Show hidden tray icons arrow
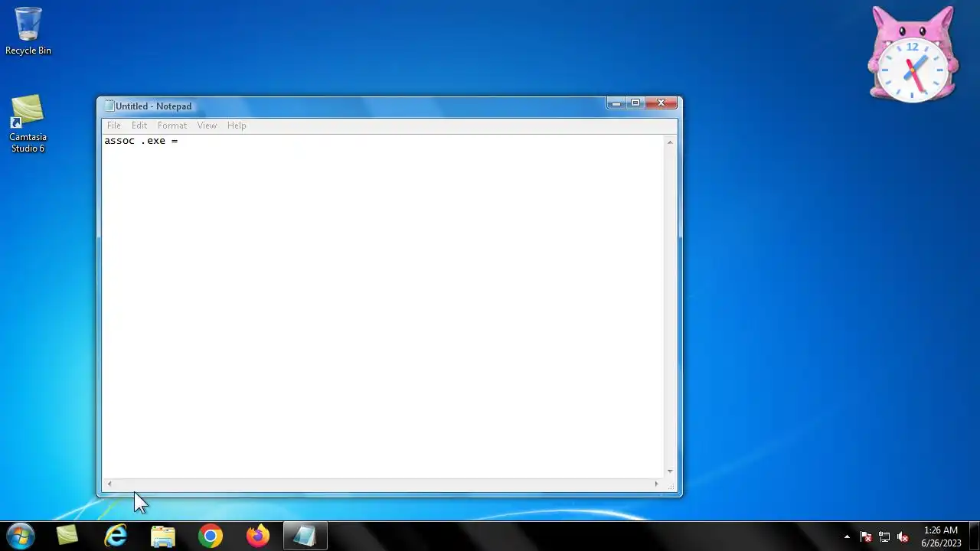This screenshot has width=980, height=551. tap(847, 536)
